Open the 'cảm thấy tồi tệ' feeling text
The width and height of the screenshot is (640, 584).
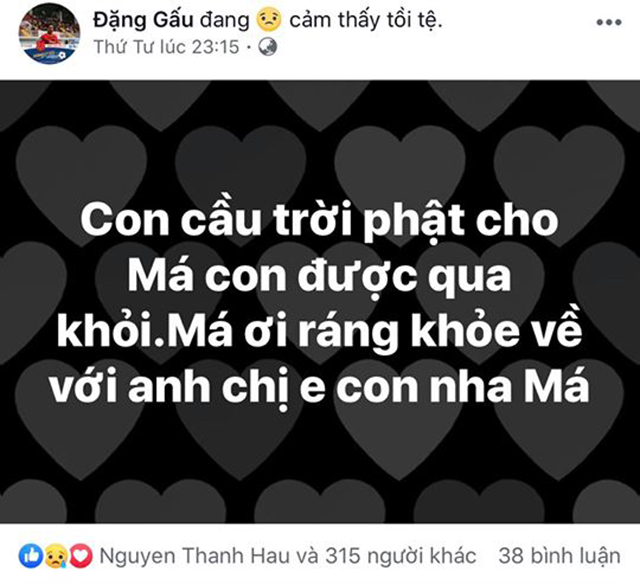[366, 20]
